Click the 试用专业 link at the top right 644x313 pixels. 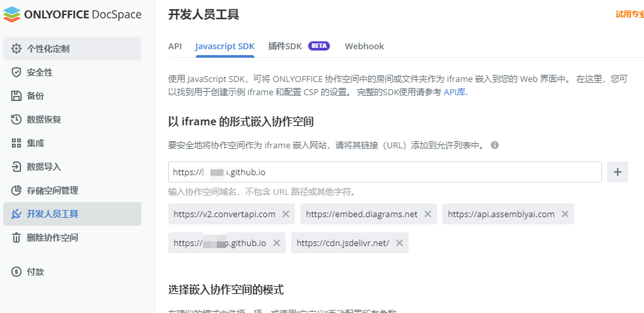click(x=630, y=14)
